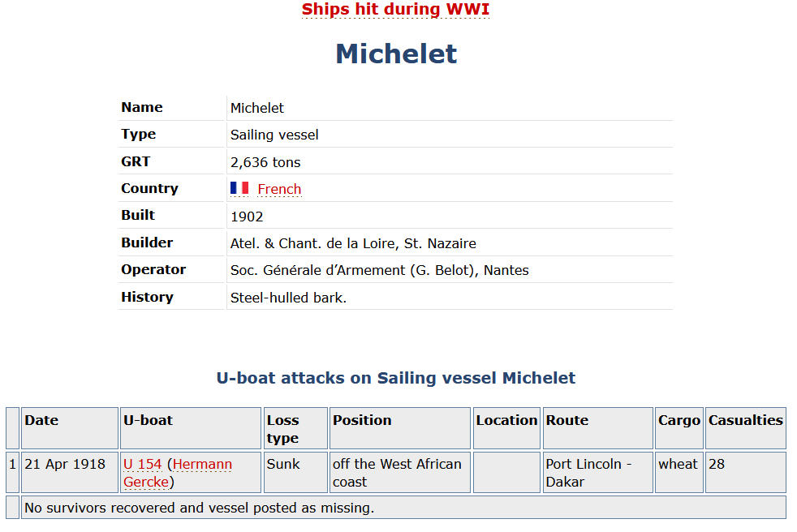The height and width of the screenshot is (532, 797).
Task: Click the U-boat column header
Action: pos(191,428)
